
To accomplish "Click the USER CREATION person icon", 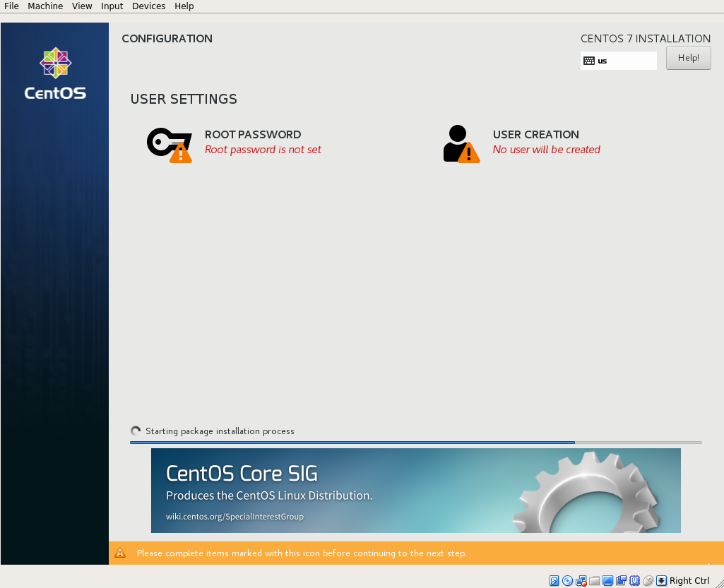I will point(461,143).
